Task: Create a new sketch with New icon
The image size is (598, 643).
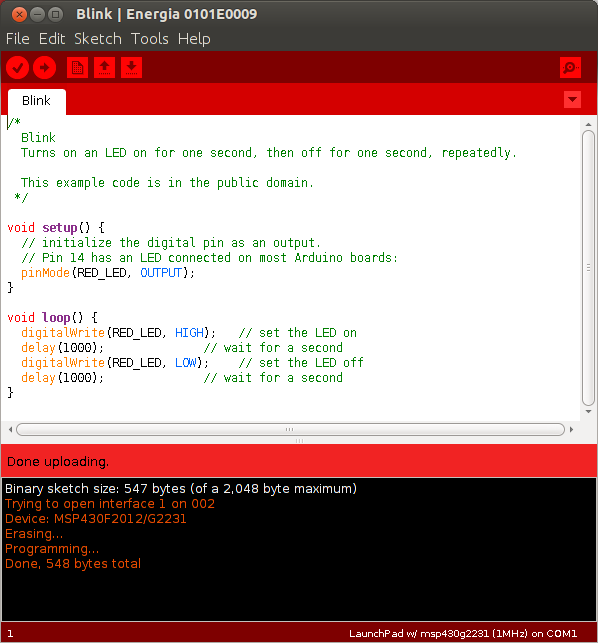Action: point(78,68)
